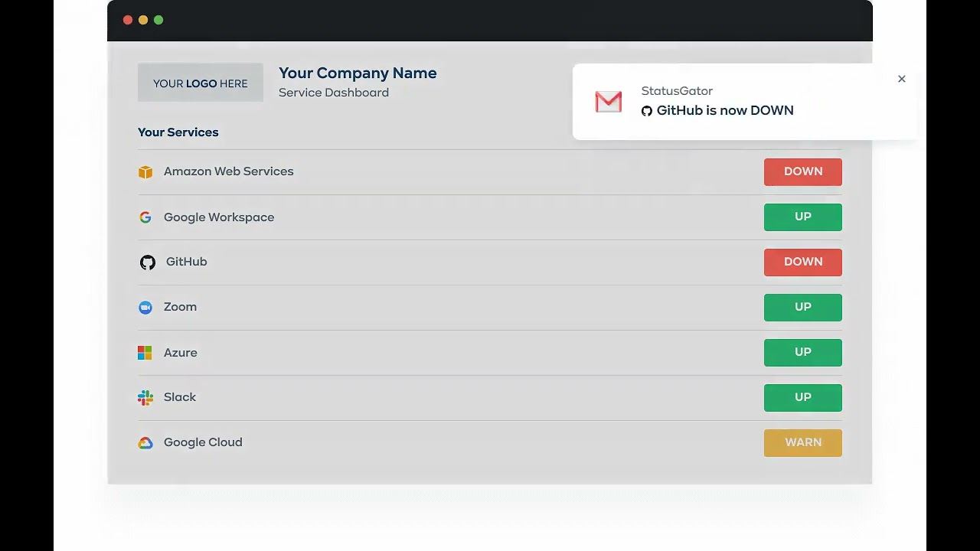Click the GitHub icon in the notification

click(x=647, y=111)
